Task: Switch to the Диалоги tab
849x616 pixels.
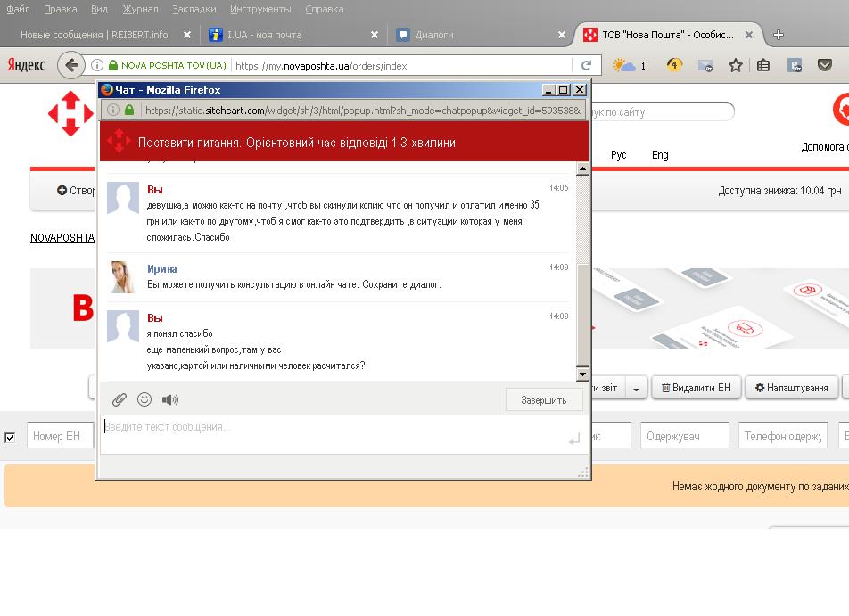Action: click(434, 35)
